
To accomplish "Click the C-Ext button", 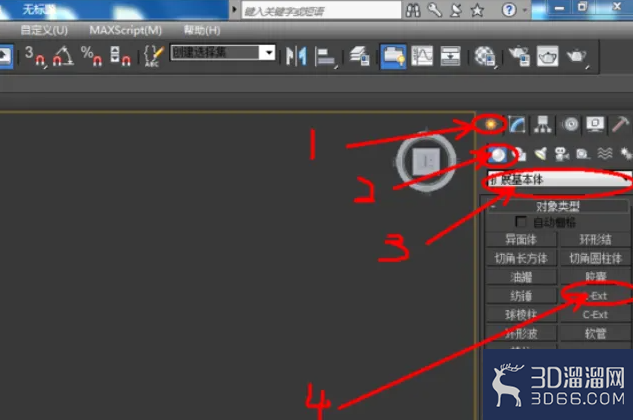I will point(595,315).
